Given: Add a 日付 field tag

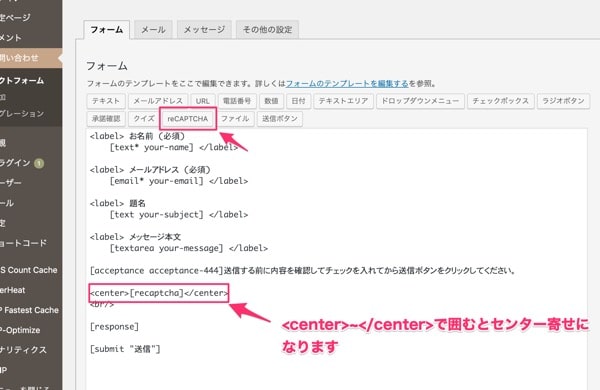Looking at the screenshot, I should tap(298, 101).
